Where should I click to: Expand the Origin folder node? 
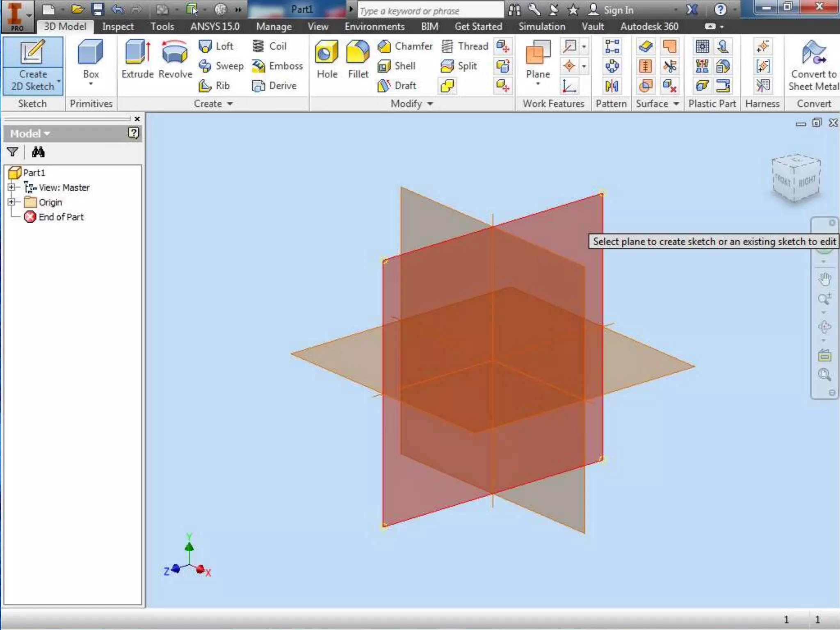[x=11, y=202]
